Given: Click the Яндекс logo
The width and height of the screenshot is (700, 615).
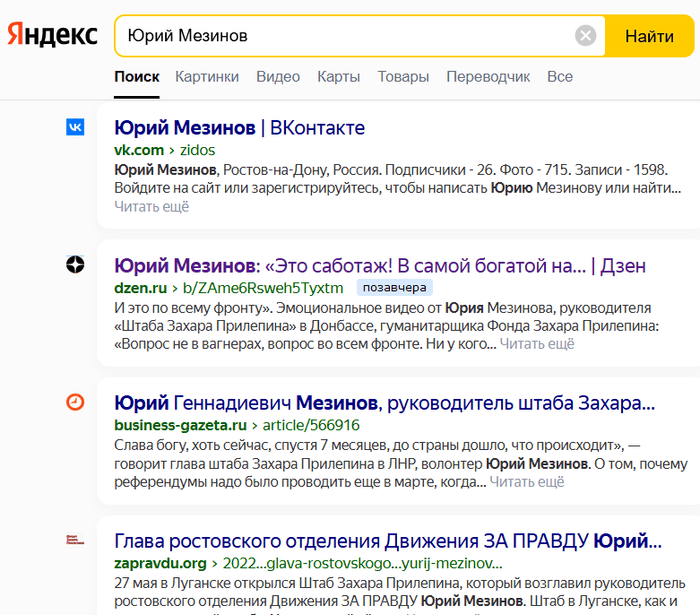Looking at the screenshot, I should (52, 35).
